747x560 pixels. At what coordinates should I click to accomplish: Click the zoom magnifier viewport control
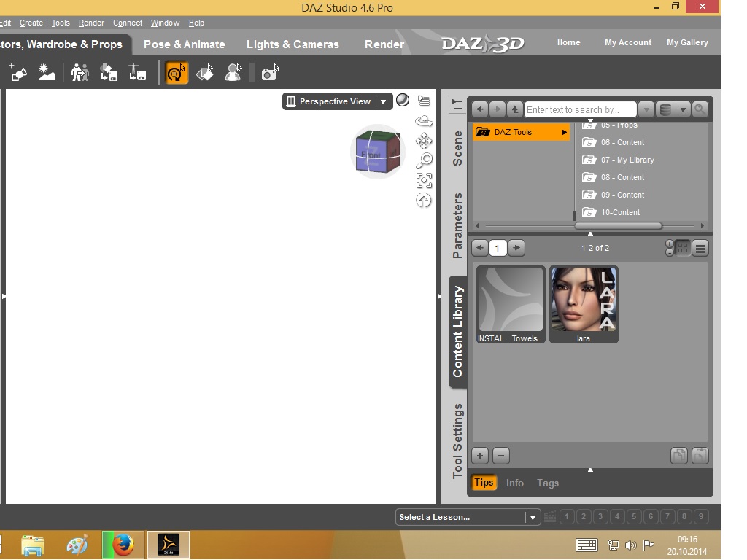424,161
